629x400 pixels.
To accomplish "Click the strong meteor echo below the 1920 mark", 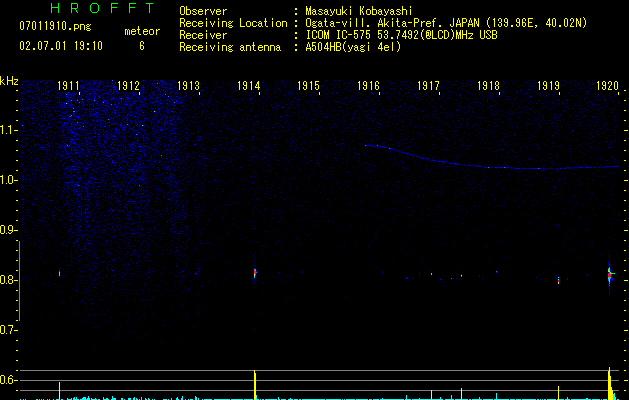I will [609, 275].
